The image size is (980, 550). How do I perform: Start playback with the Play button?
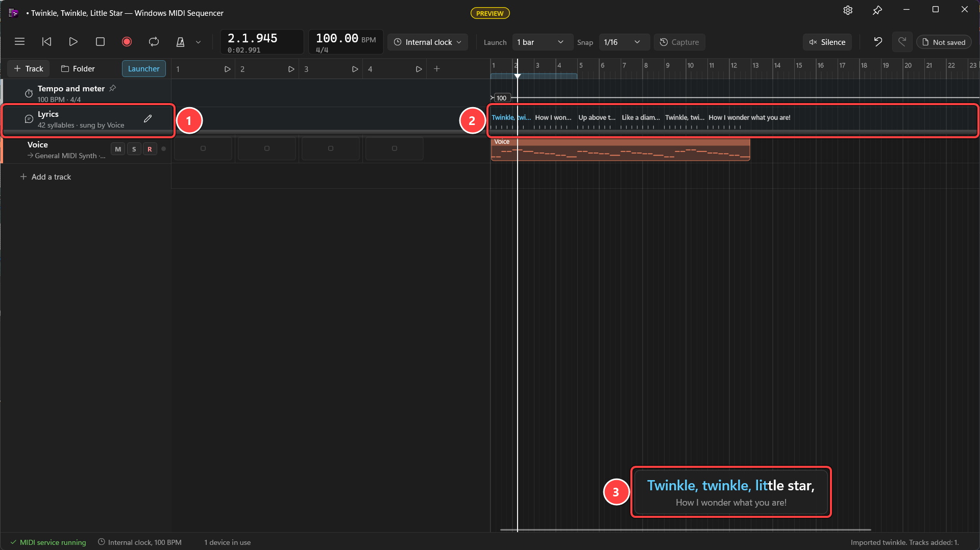coord(73,42)
